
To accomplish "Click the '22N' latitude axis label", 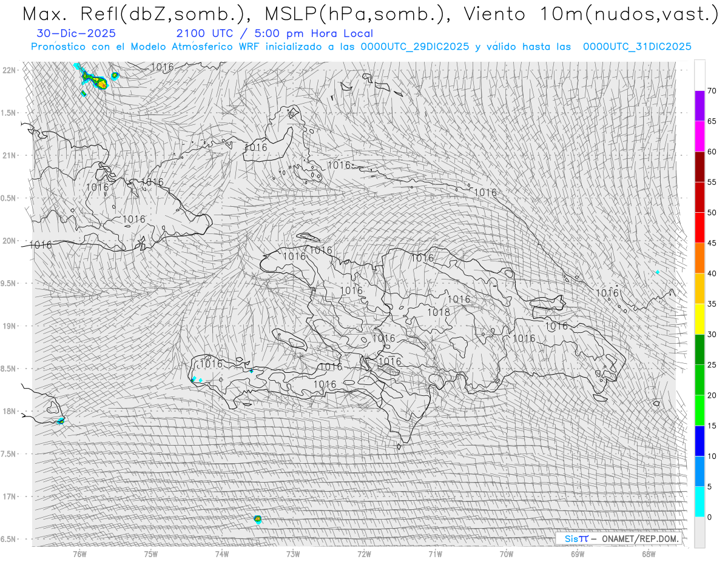I will [x=8, y=70].
